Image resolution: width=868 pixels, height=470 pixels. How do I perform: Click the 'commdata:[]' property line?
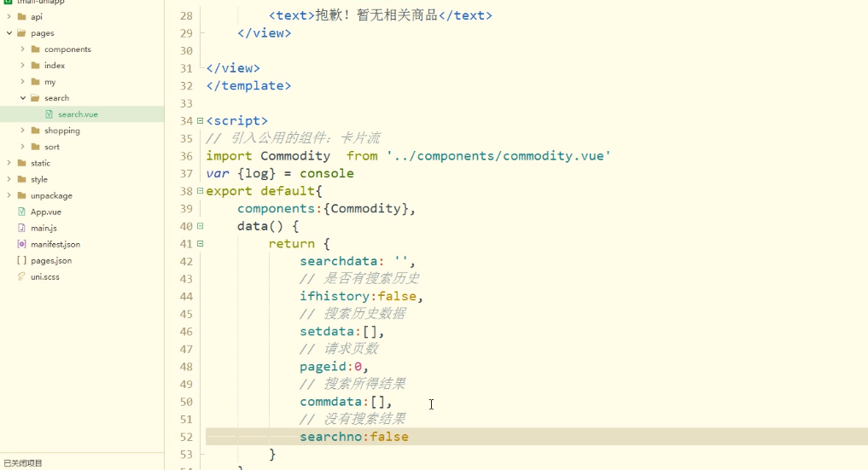(346, 402)
